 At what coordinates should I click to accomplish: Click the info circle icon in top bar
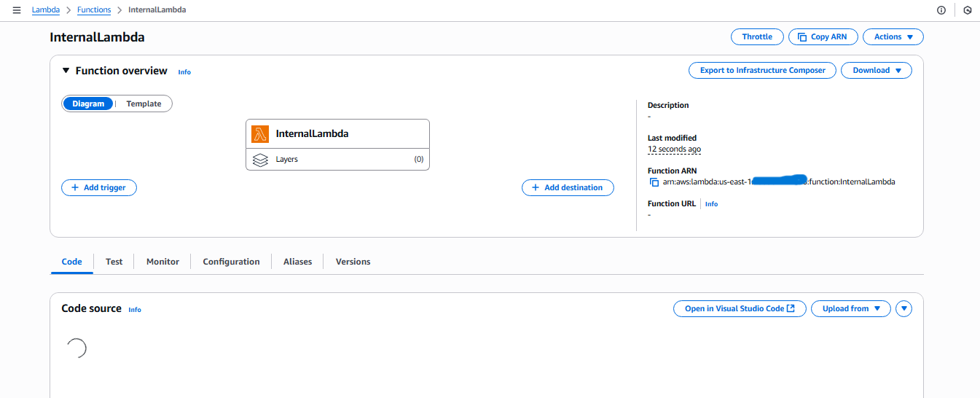[941, 10]
